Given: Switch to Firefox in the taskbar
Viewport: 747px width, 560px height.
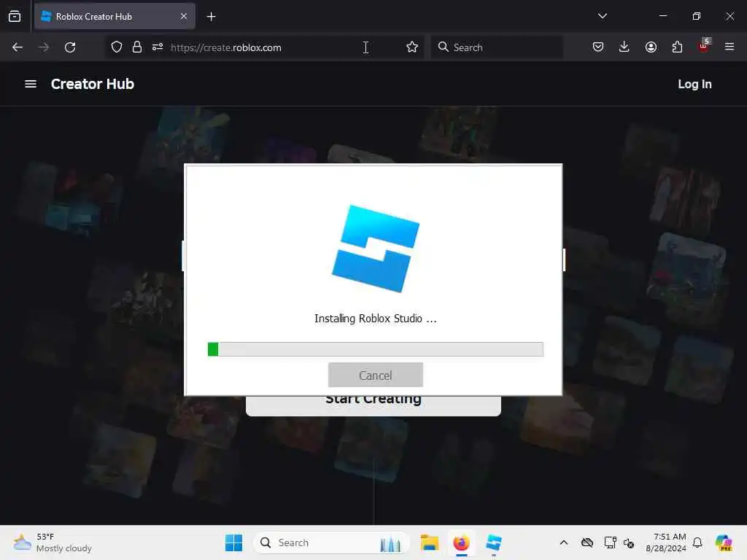Looking at the screenshot, I should pyautogui.click(x=461, y=542).
